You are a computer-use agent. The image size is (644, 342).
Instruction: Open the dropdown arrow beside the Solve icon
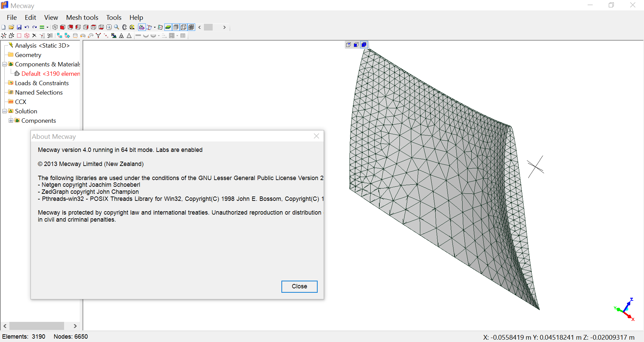click(x=47, y=27)
